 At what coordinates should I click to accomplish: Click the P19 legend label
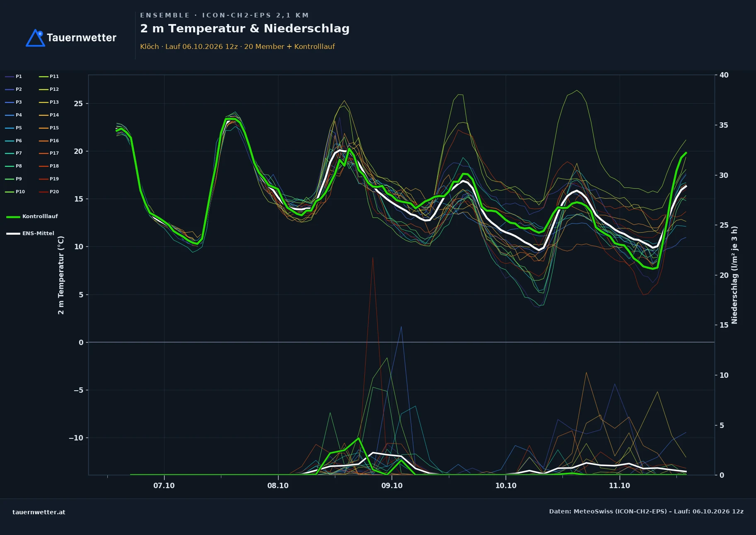coord(54,179)
